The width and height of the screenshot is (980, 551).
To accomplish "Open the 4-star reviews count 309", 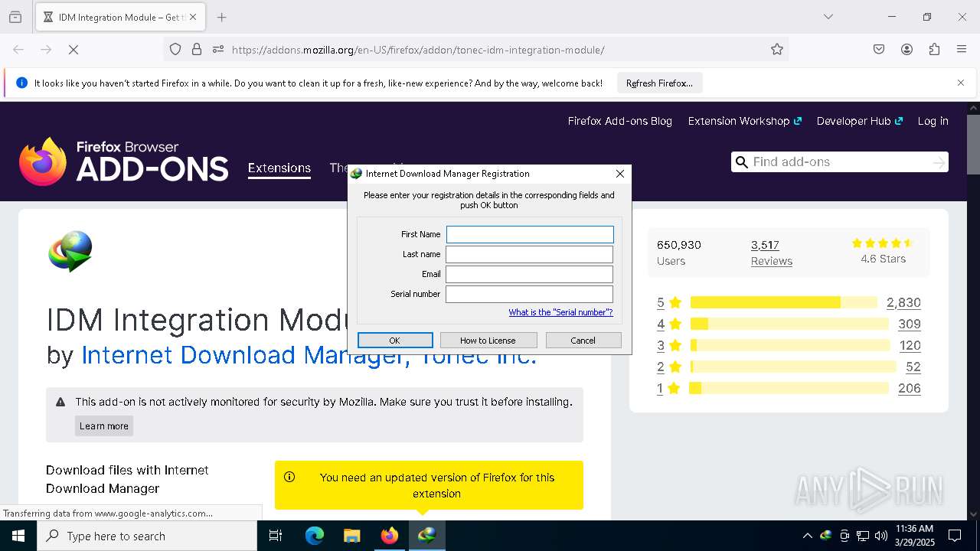I will point(910,324).
